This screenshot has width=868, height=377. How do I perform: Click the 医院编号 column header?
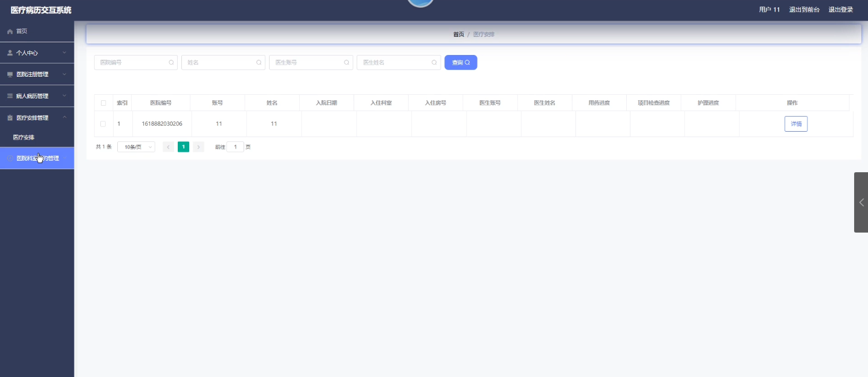tap(161, 103)
